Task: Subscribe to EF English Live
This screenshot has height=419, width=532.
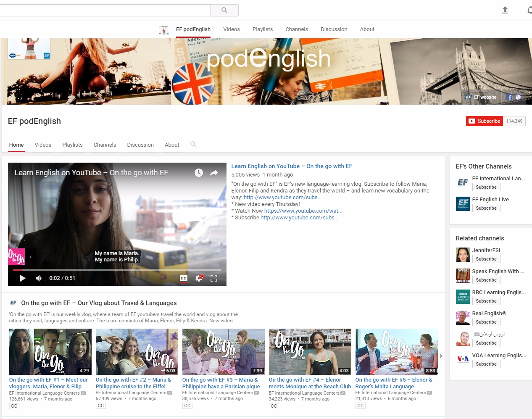Action: 486,208
